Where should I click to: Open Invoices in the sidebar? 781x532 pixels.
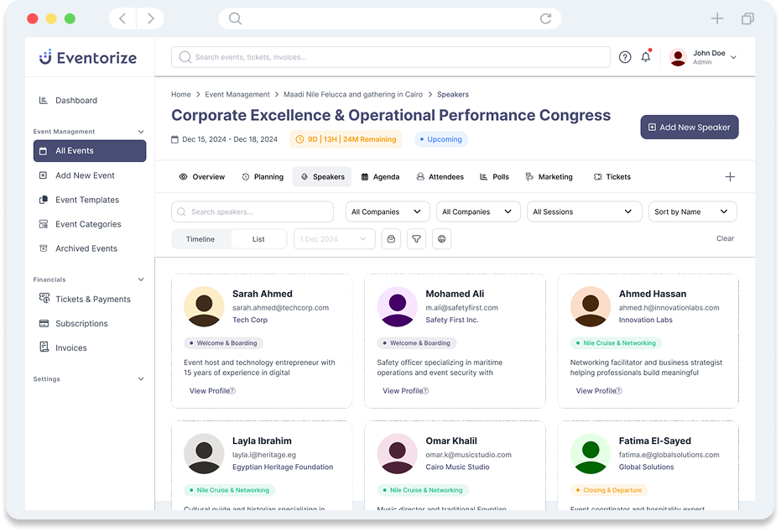(x=70, y=347)
